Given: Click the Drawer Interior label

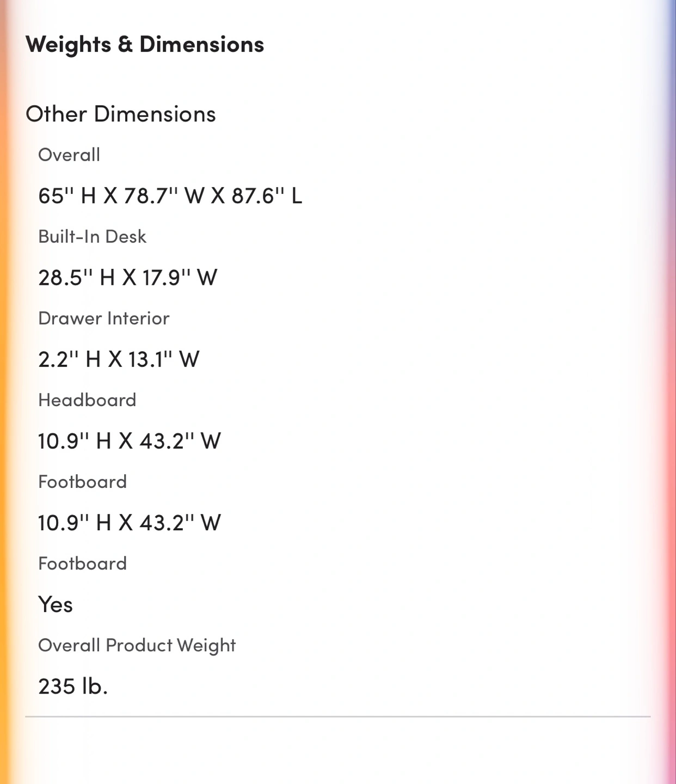Looking at the screenshot, I should coord(103,318).
